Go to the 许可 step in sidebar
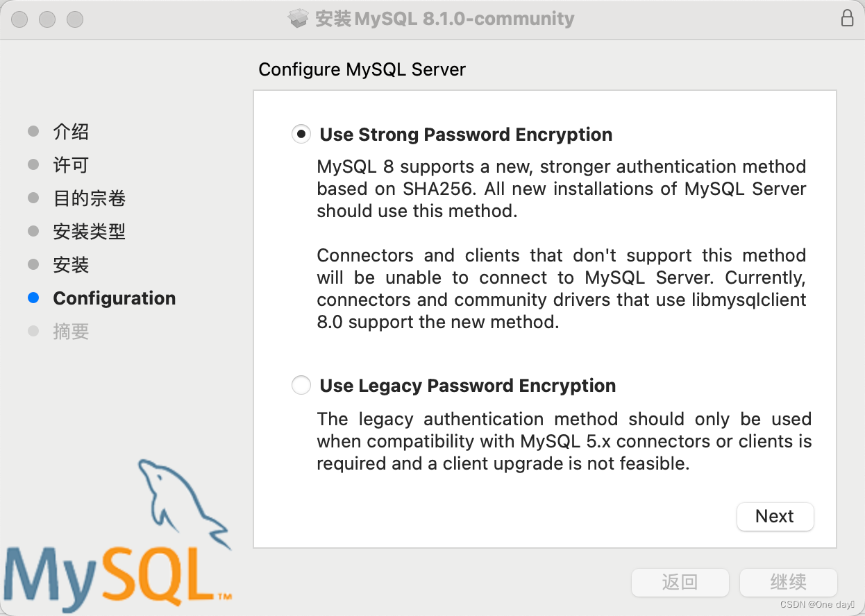The height and width of the screenshot is (616, 865). [x=71, y=165]
